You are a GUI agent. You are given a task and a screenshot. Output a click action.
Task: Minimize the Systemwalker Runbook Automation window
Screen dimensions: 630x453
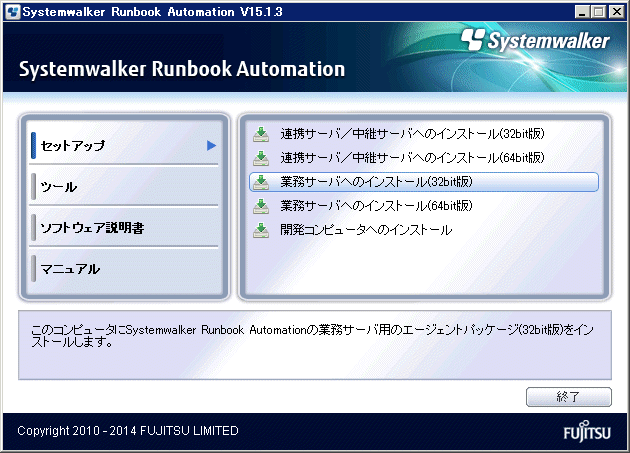[582, 11]
